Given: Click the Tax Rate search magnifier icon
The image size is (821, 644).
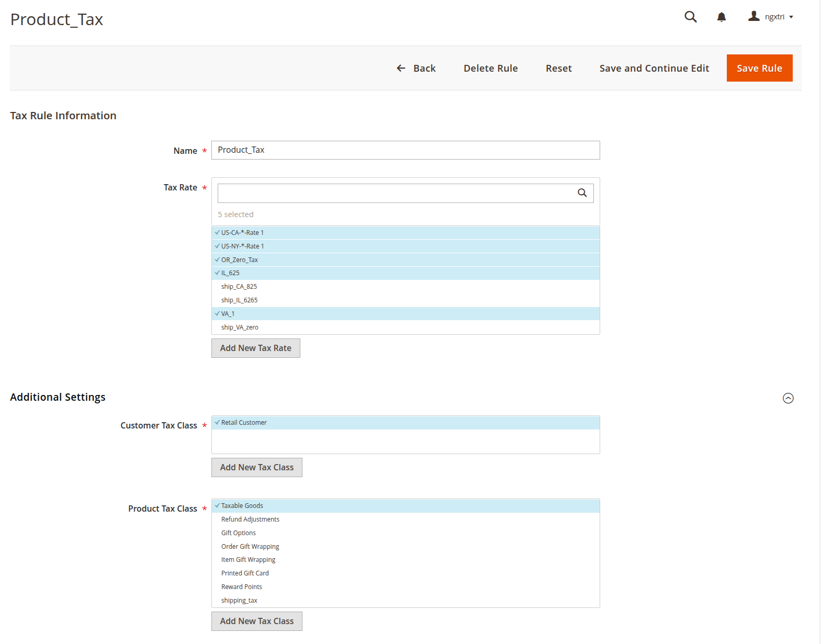Looking at the screenshot, I should pos(582,193).
